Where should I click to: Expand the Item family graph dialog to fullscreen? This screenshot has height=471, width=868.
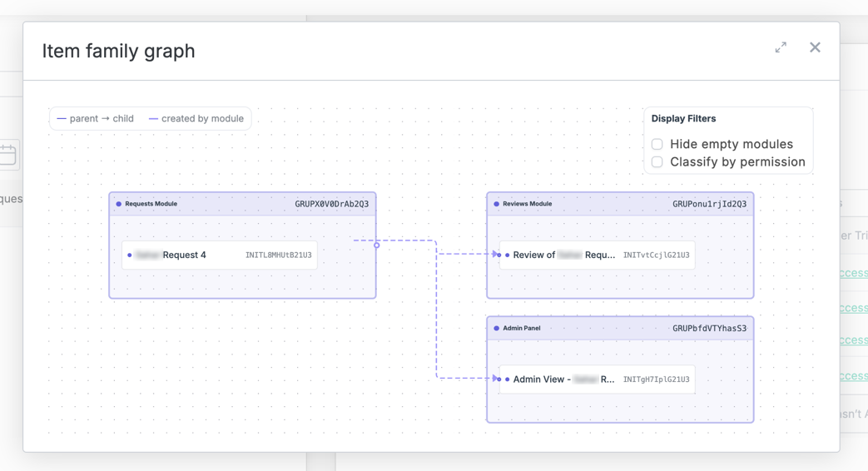coord(781,47)
